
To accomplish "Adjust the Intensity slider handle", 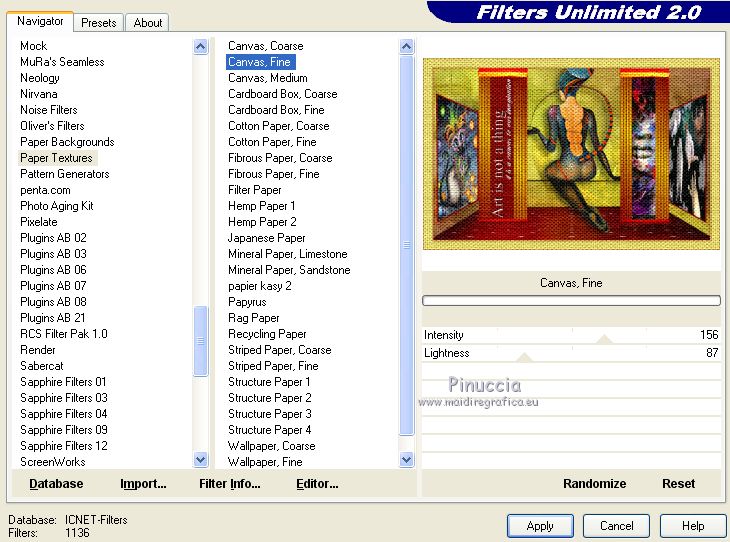I will point(604,339).
